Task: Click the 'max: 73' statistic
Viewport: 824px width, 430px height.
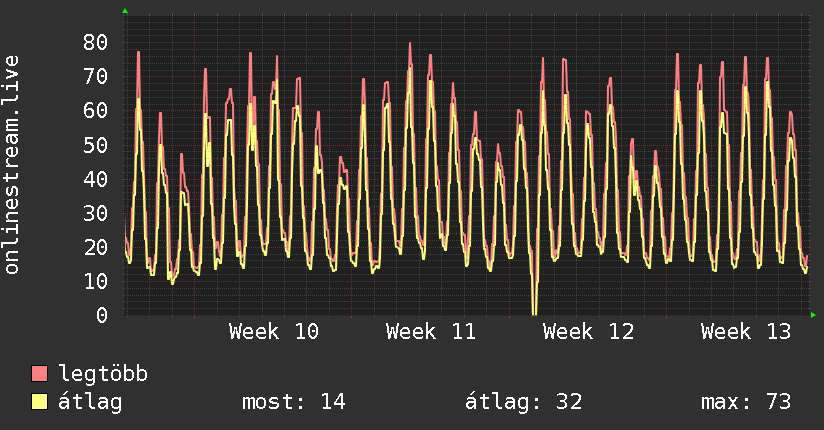Action: click(746, 402)
